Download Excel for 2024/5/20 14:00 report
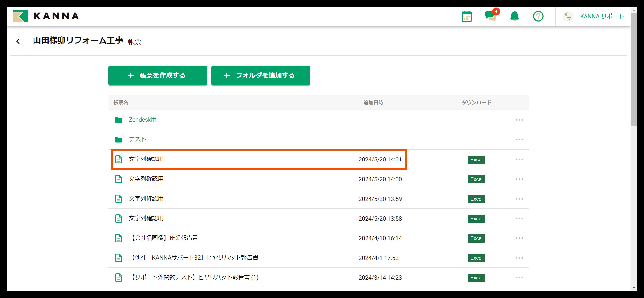 (476, 179)
